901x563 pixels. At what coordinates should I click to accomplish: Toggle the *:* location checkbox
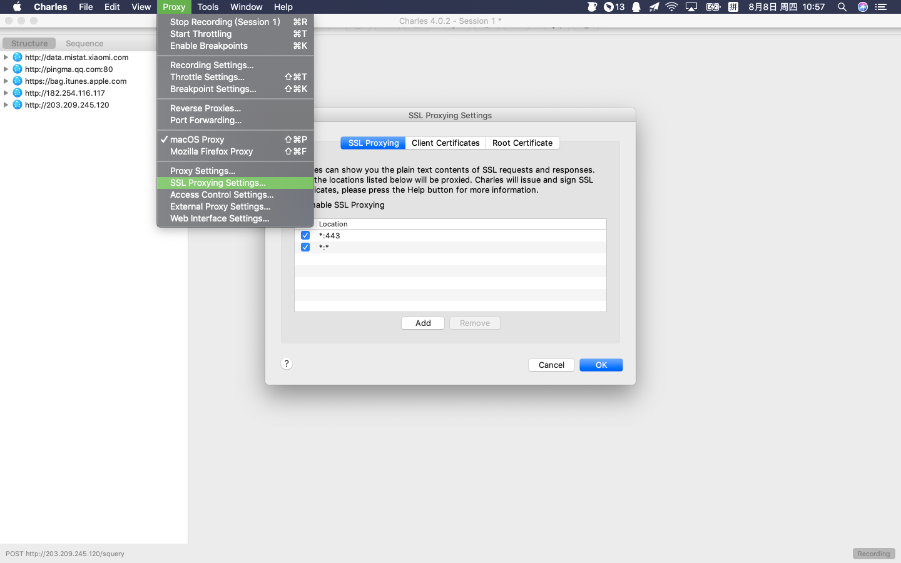pos(305,247)
